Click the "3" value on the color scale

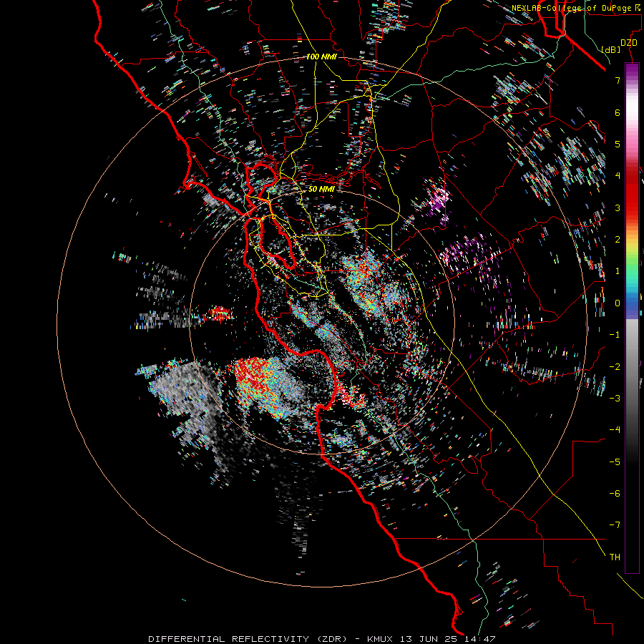[x=618, y=208]
